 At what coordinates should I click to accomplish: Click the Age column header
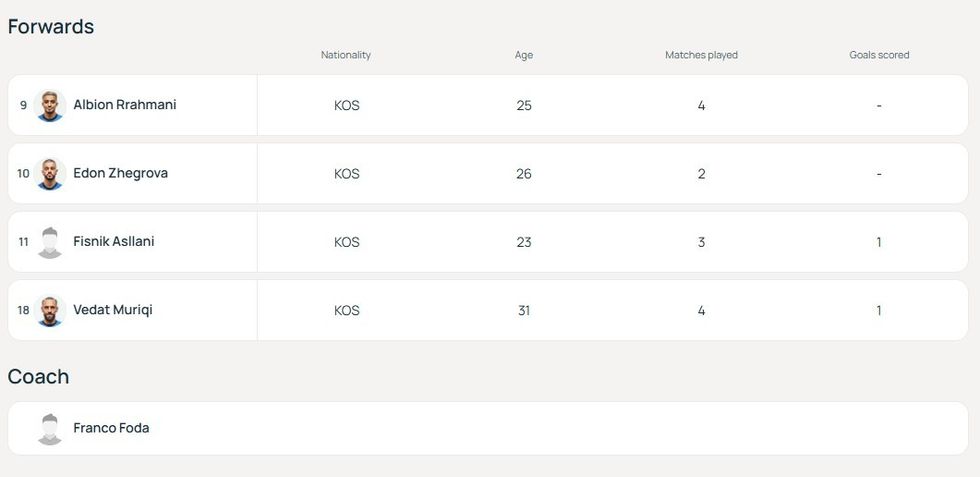[524, 55]
